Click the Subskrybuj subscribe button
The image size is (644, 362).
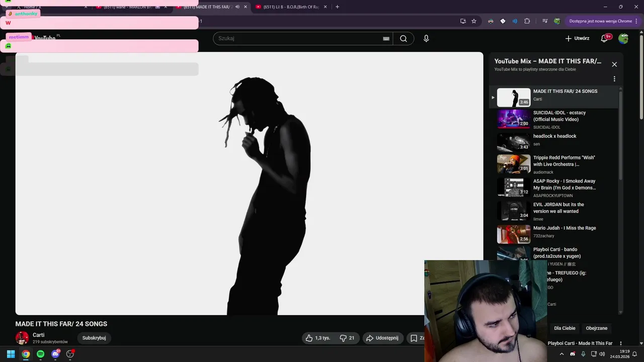pos(94,338)
